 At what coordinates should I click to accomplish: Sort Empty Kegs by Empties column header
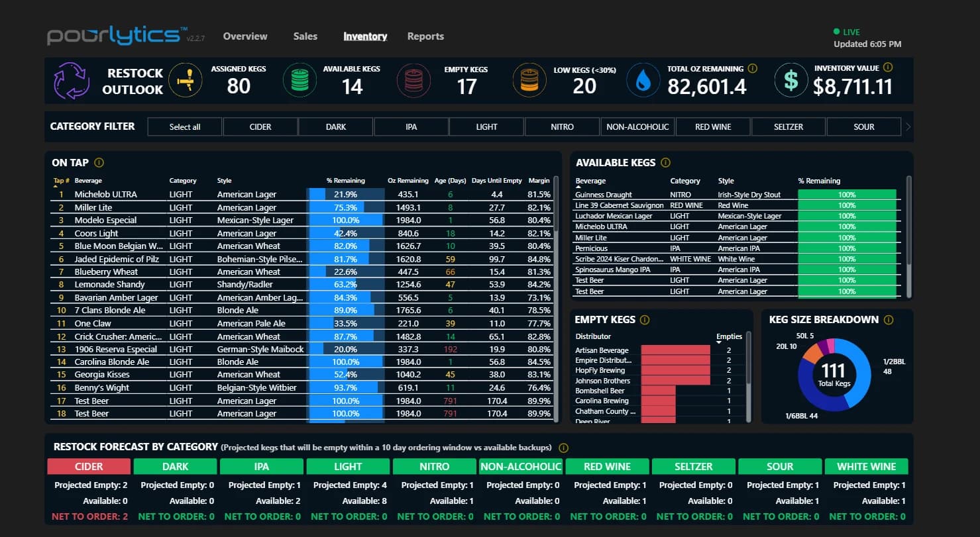[729, 336]
